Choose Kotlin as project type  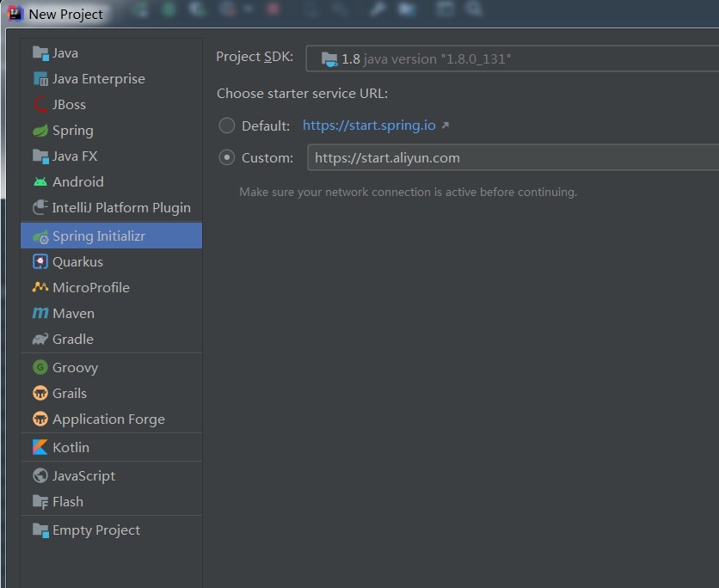(x=112, y=447)
